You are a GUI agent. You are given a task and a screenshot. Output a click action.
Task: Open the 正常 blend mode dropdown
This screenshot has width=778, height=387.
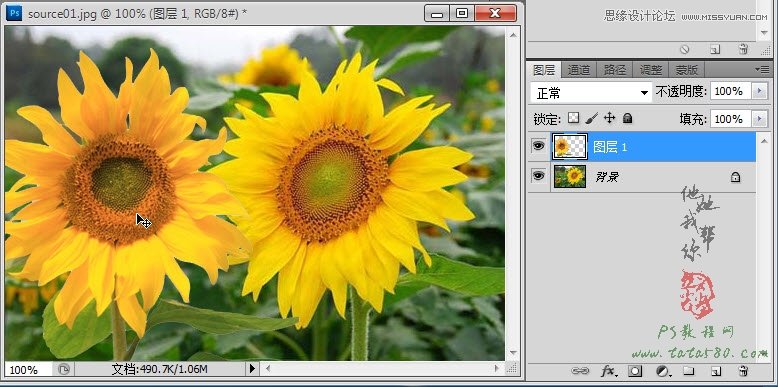pos(591,93)
